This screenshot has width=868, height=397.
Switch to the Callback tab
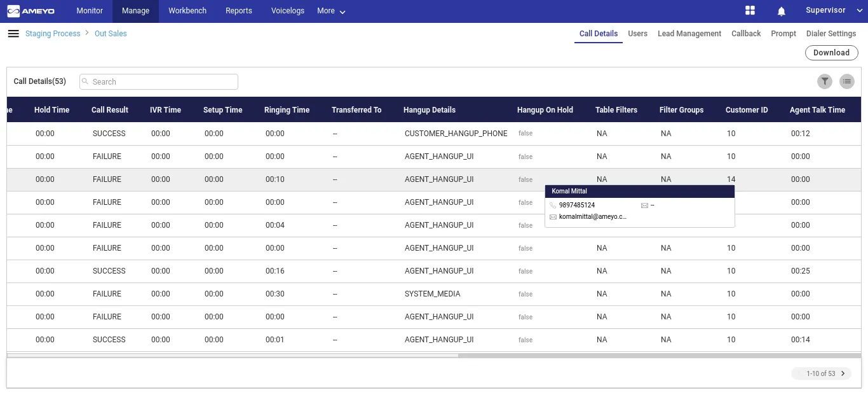[746, 34]
